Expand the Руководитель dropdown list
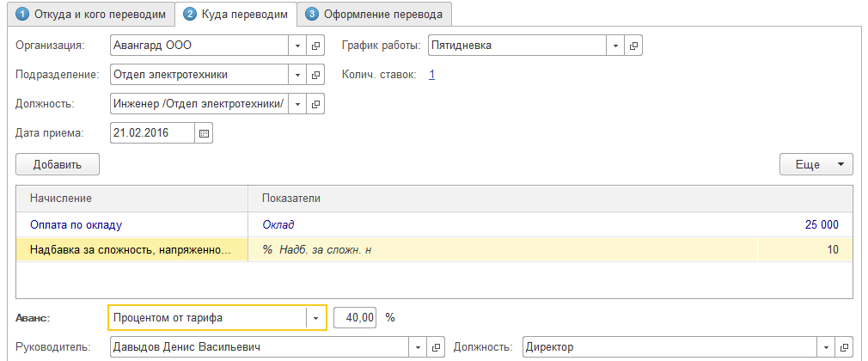868x361 pixels. 419,347
